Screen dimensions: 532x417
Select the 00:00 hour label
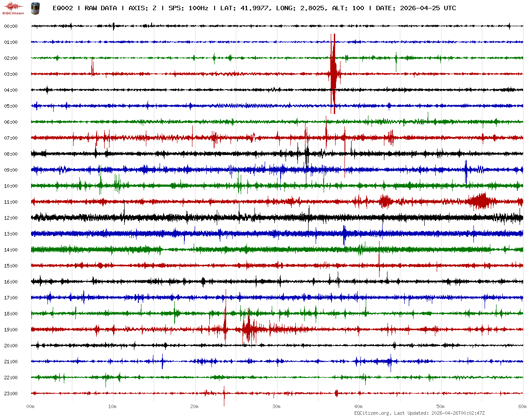(x=11, y=26)
